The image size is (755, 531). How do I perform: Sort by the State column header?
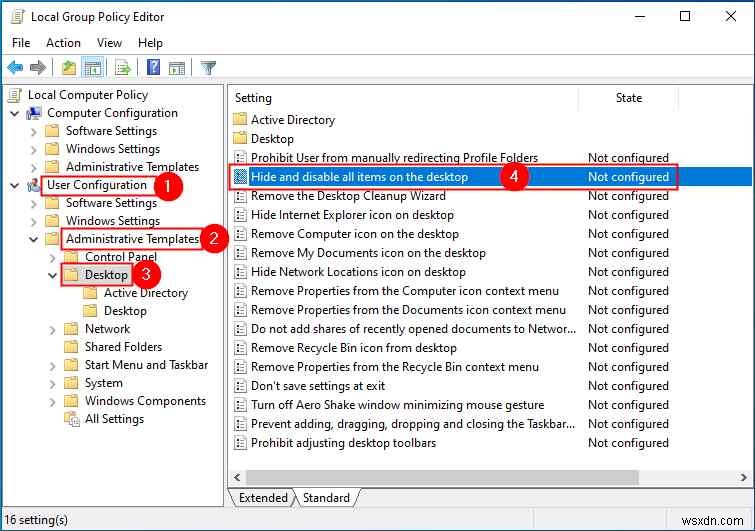tap(628, 98)
